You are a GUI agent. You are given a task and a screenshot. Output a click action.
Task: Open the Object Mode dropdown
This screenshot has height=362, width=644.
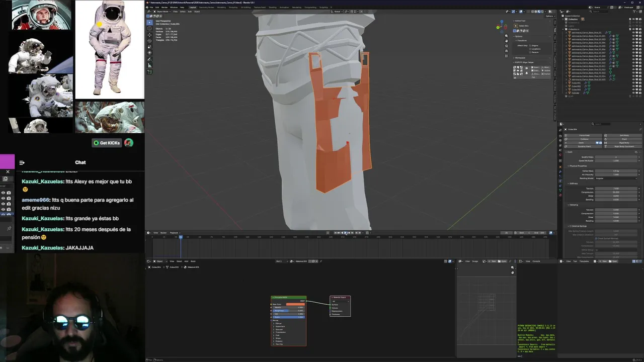click(162, 12)
